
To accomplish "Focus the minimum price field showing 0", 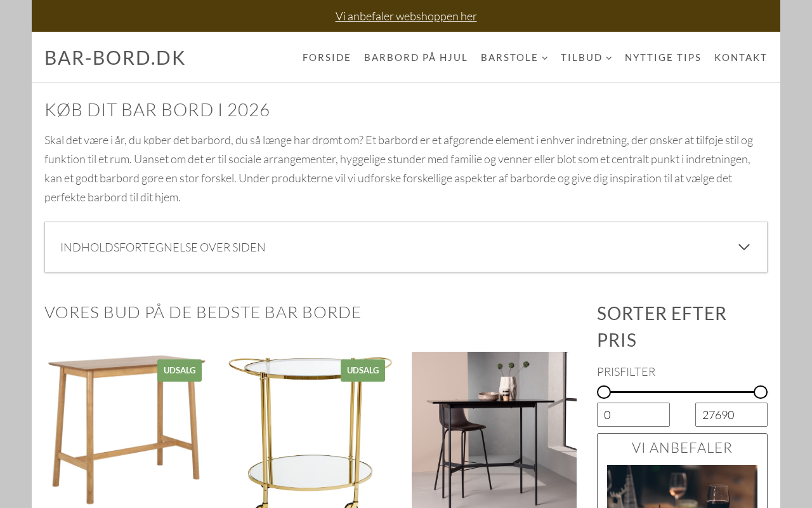I will 633,415.
